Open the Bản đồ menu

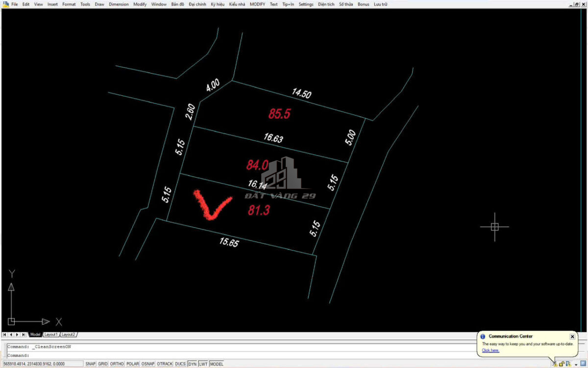[177, 4]
